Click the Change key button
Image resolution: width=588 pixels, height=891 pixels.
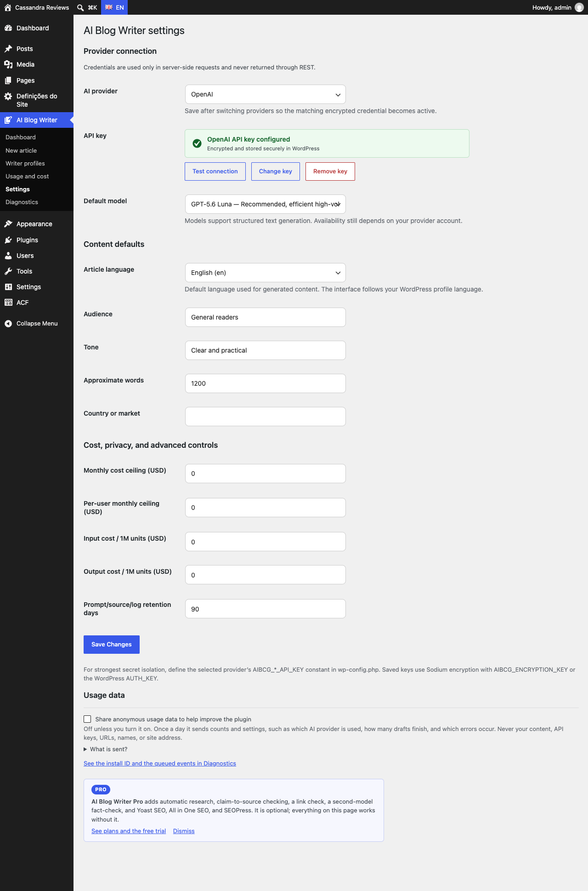click(276, 171)
